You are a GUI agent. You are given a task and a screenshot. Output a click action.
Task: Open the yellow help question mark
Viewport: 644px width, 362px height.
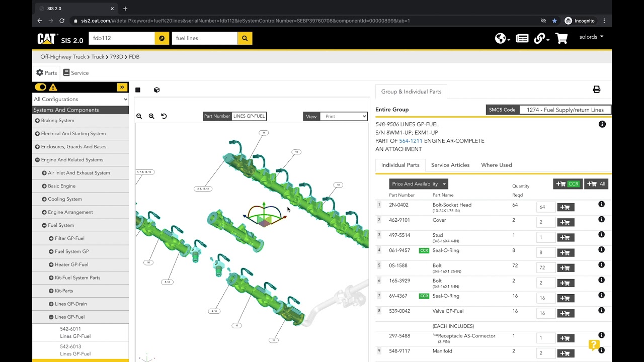[594, 345]
